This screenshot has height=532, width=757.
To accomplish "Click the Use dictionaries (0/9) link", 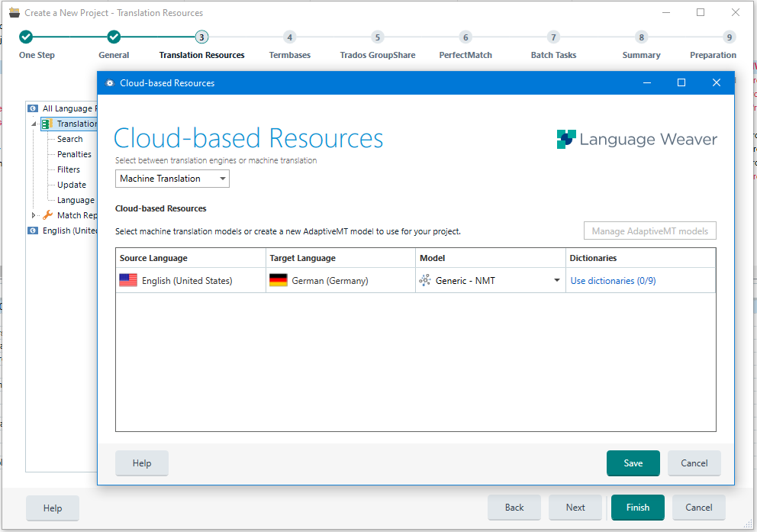I will (613, 281).
